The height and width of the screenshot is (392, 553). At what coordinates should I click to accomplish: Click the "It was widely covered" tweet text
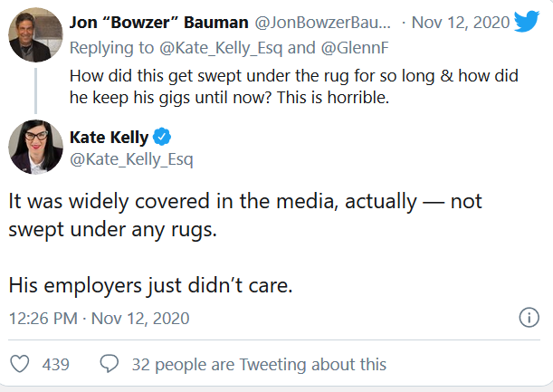pos(245,215)
